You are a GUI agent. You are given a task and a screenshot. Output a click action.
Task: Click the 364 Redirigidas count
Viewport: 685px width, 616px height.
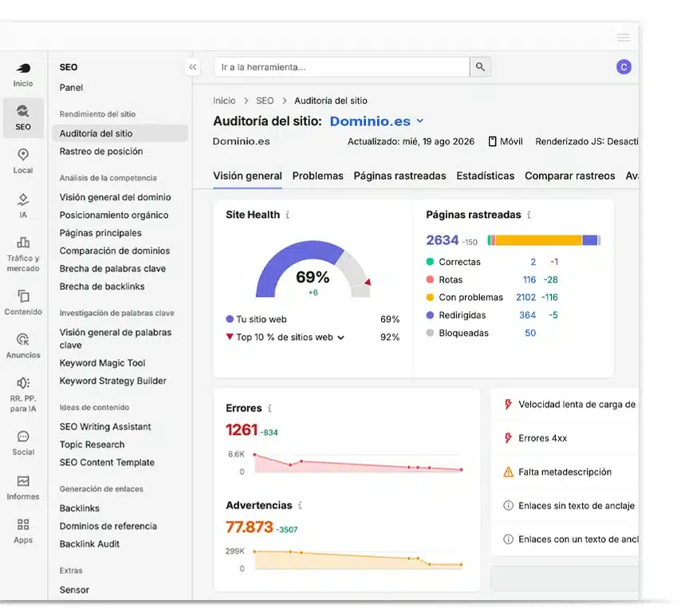527,314
